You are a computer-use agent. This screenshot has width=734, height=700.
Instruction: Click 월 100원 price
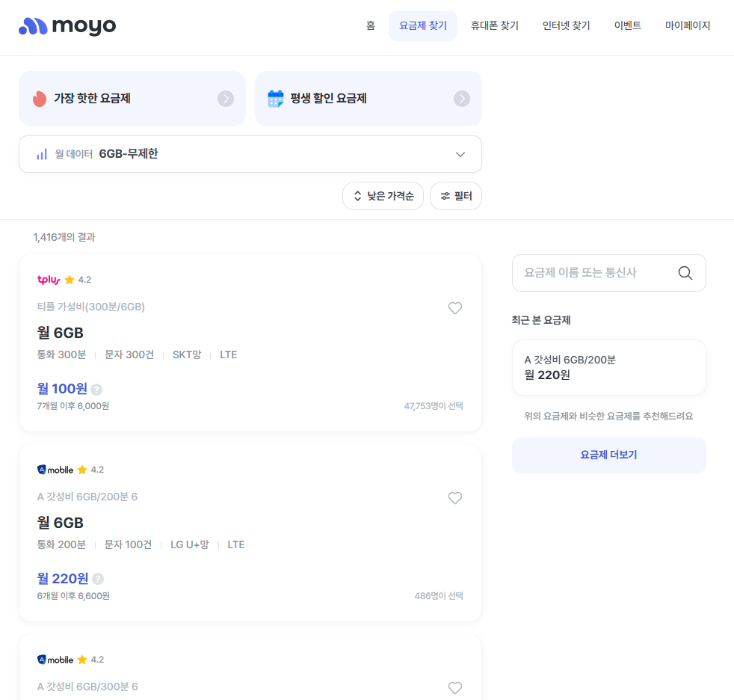[x=62, y=388]
